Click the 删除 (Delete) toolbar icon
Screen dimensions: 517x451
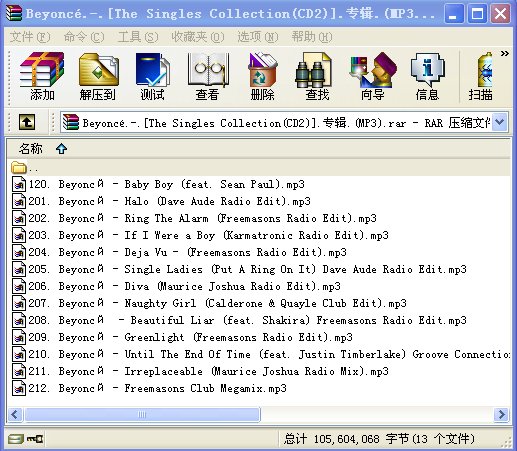pos(263,76)
